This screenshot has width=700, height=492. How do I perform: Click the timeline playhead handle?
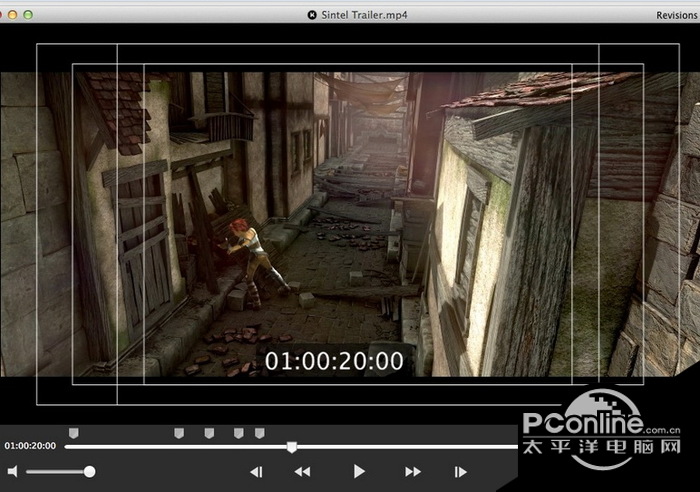(x=292, y=447)
